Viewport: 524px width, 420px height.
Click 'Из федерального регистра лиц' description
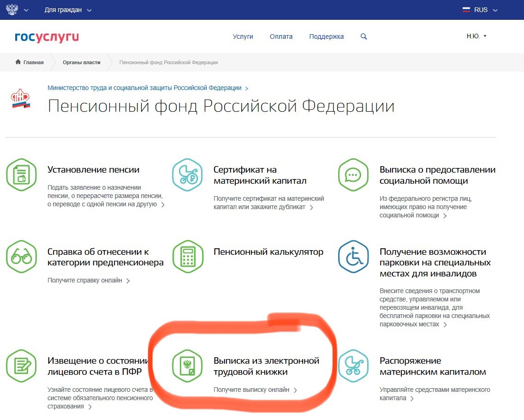tap(425, 207)
